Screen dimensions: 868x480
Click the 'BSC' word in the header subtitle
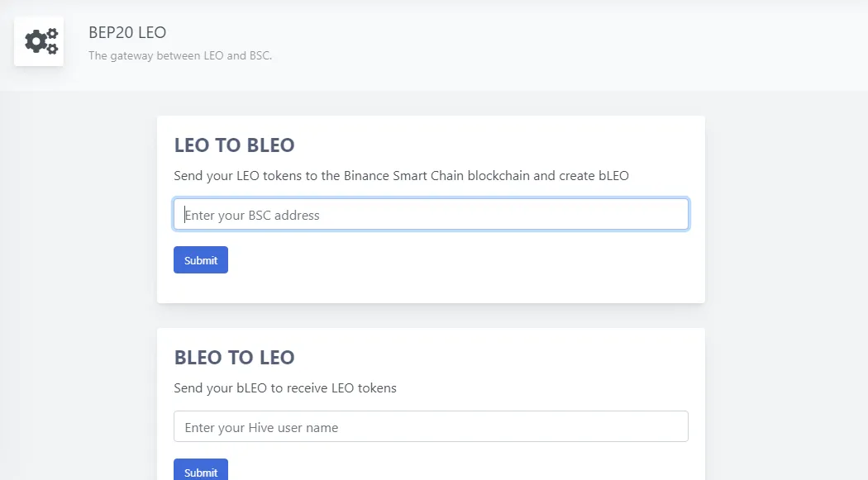[x=260, y=56]
